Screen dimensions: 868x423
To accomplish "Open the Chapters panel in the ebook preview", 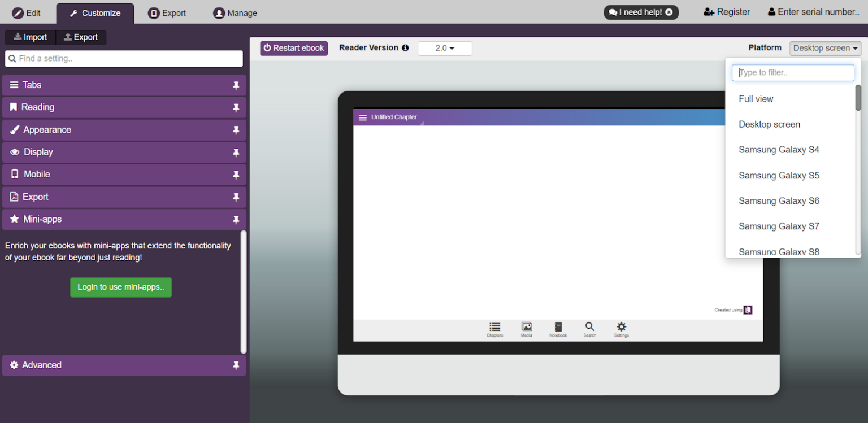I will 494,330.
